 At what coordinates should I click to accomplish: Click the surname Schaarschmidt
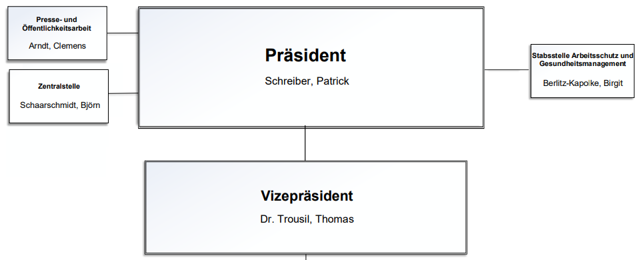coord(48,105)
